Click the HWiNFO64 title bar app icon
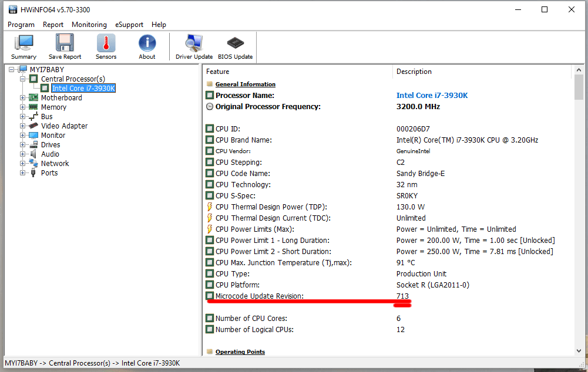The width and height of the screenshot is (588, 372). tap(13, 9)
